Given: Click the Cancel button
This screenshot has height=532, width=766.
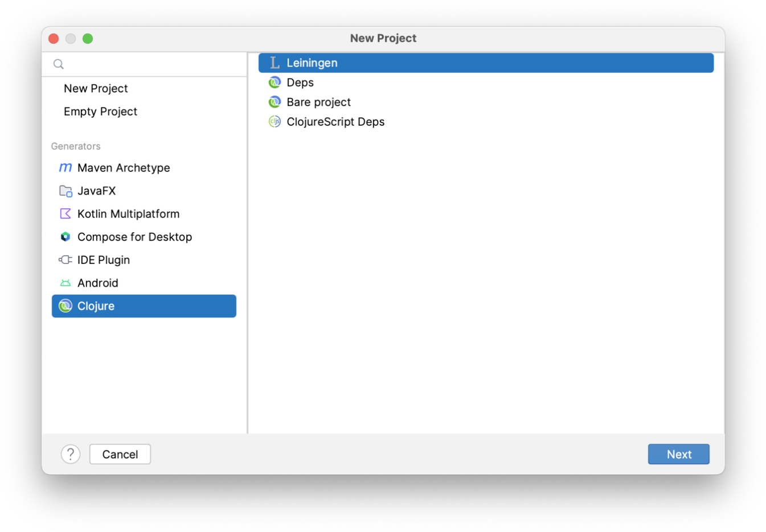Looking at the screenshot, I should pos(120,454).
